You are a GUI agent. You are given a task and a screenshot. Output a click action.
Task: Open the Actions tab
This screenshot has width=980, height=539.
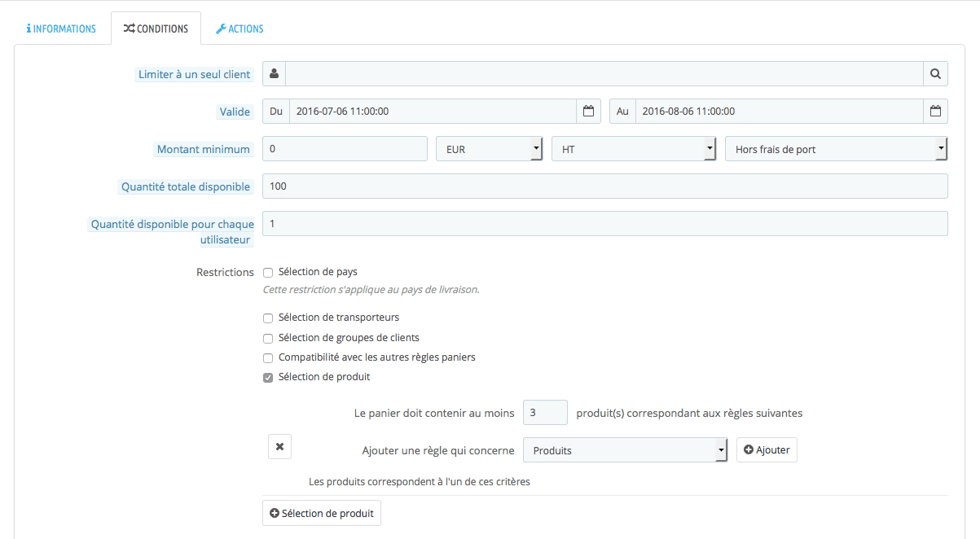pyautogui.click(x=240, y=28)
